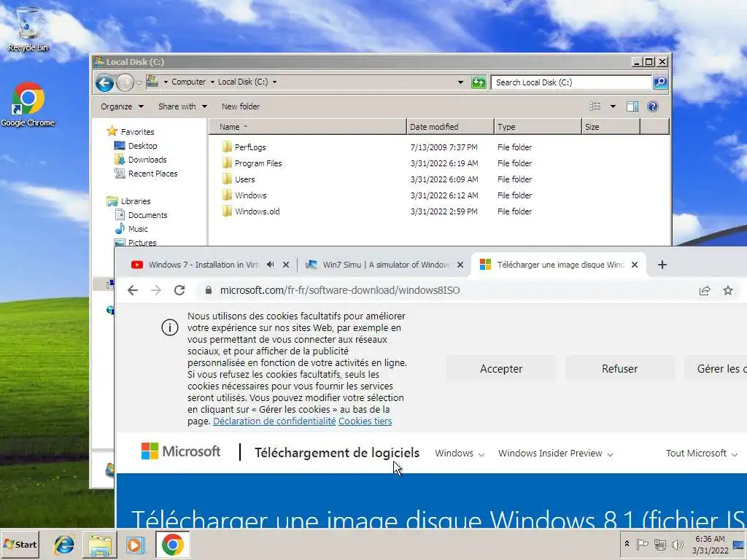747x560 pixels.
Task: Expand the view options dropdown arrow
Action: click(x=613, y=106)
